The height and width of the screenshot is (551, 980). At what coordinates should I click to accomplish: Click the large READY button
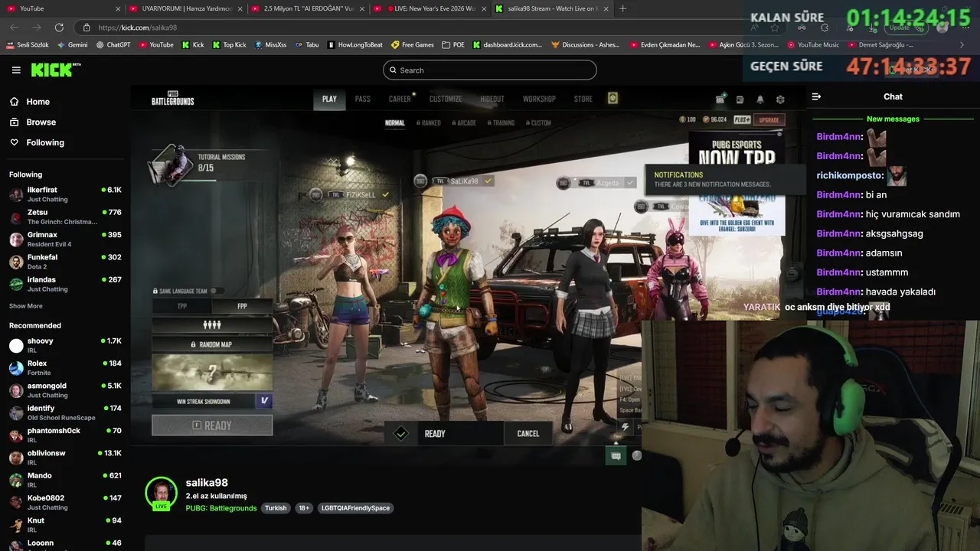[x=212, y=425]
